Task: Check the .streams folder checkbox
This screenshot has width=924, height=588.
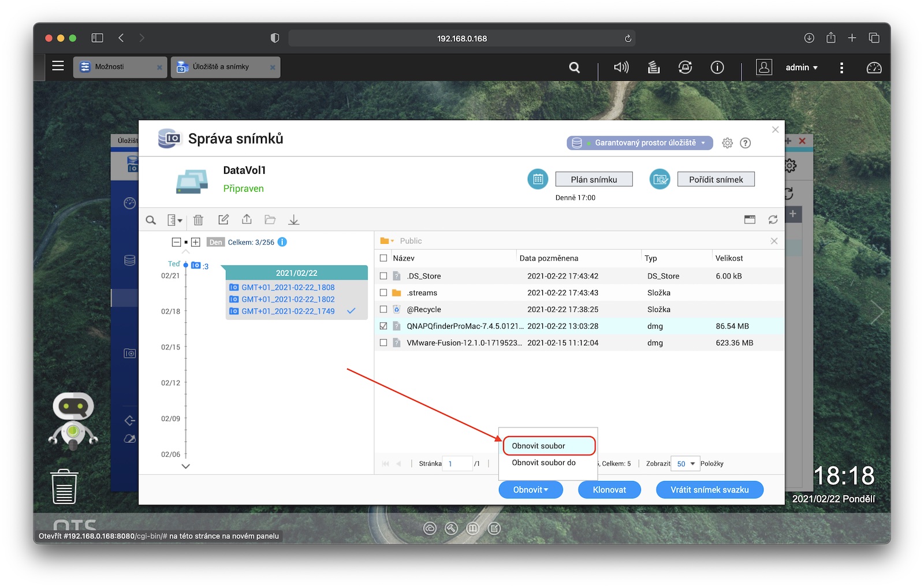Action: coord(383,293)
